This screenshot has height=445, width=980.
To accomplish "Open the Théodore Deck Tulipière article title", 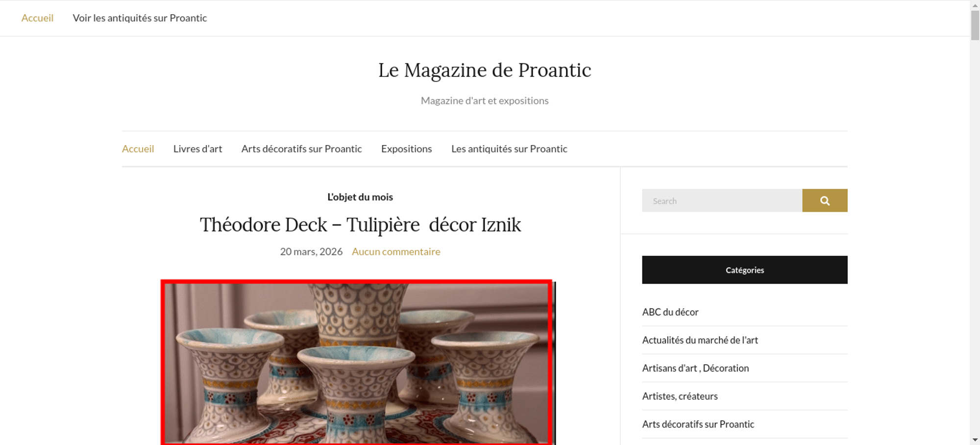I will pyautogui.click(x=360, y=225).
